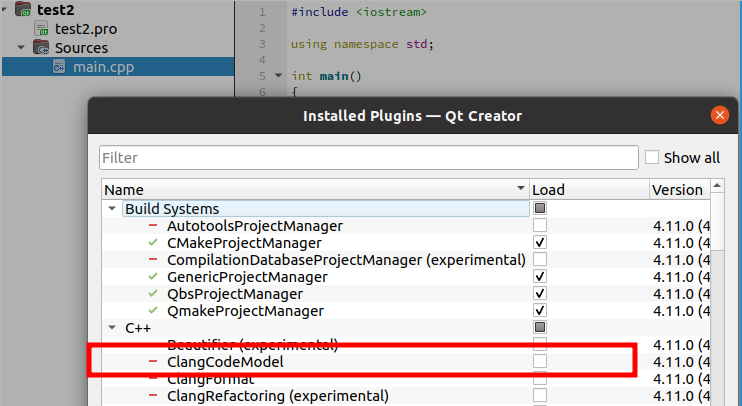Click the 'using namespace std;' code line
The height and width of the screenshot is (406, 742).
(362, 44)
